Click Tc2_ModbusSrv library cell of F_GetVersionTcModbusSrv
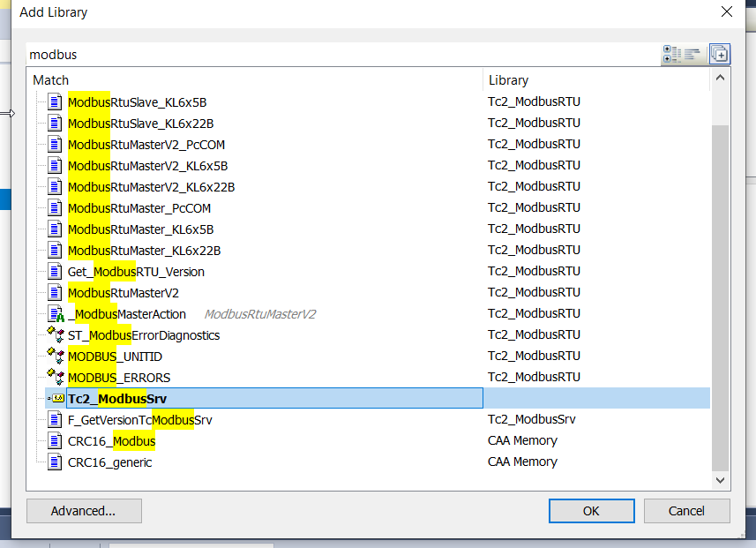756x548 pixels. [x=531, y=420]
